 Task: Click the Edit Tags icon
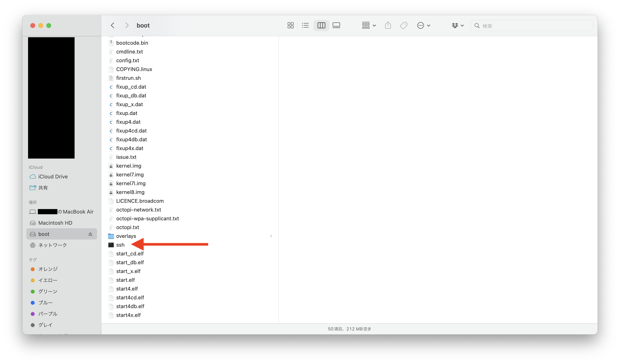pyautogui.click(x=404, y=25)
